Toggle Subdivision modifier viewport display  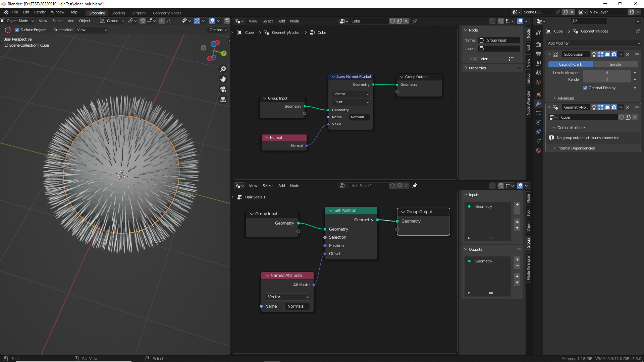pyautogui.click(x=607, y=54)
